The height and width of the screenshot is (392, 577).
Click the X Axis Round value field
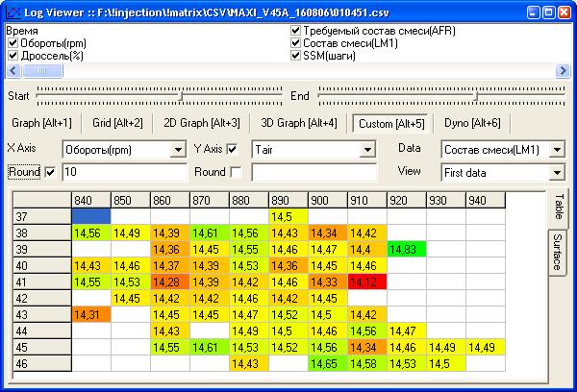click(x=123, y=173)
